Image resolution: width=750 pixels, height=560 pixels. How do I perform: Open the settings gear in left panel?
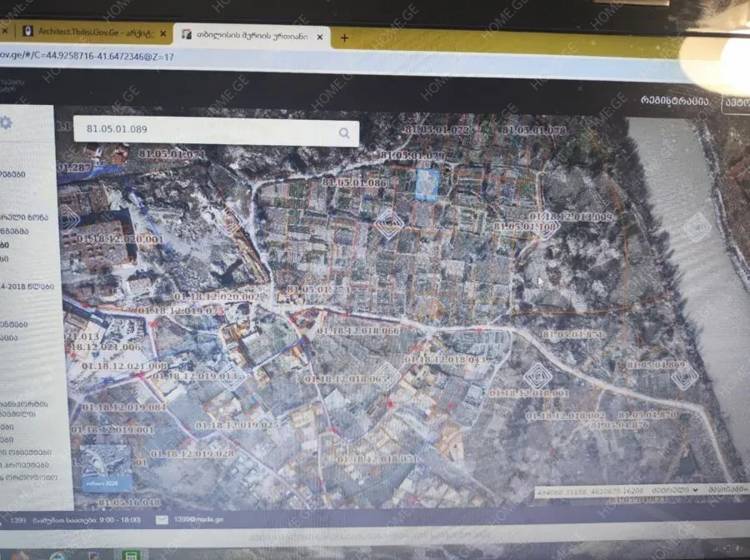pos(6,122)
